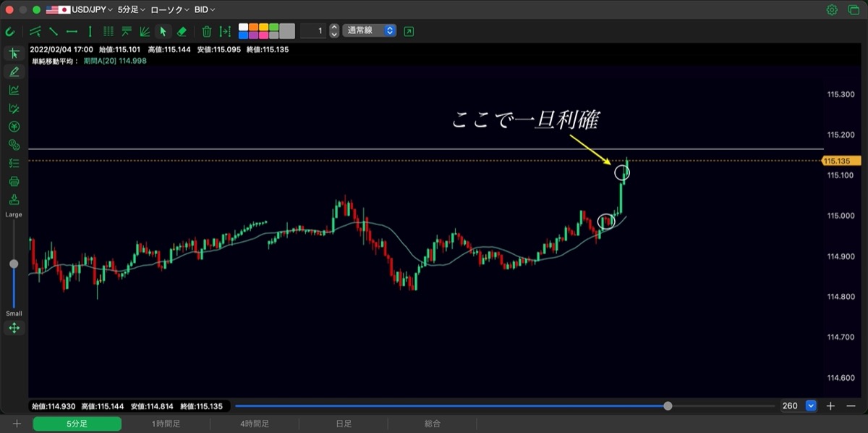The width and height of the screenshot is (868, 433).
Task: Switch to the 1時間足 tab
Action: pyautogui.click(x=166, y=424)
